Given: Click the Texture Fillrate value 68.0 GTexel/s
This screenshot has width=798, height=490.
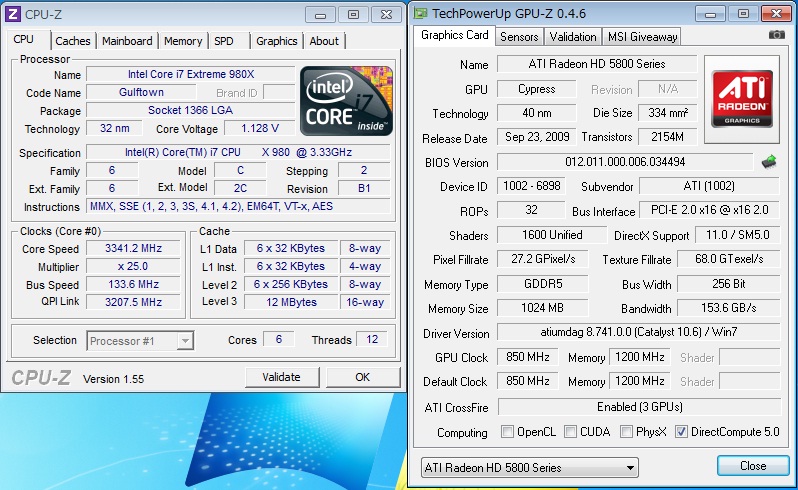Looking at the screenshot, I should [x=729, y=259].
